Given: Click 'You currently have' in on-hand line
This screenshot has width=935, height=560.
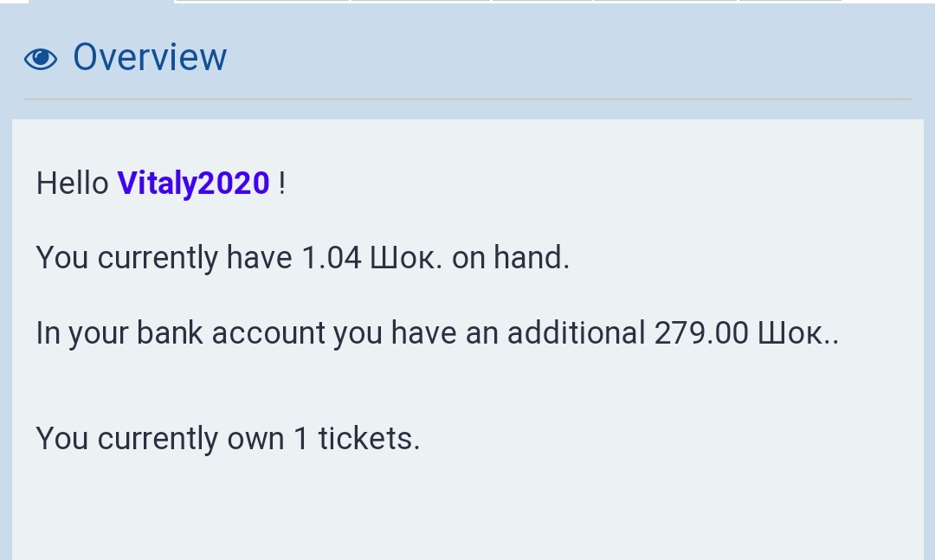Looking at the screenshot, I should coord(163,258).
